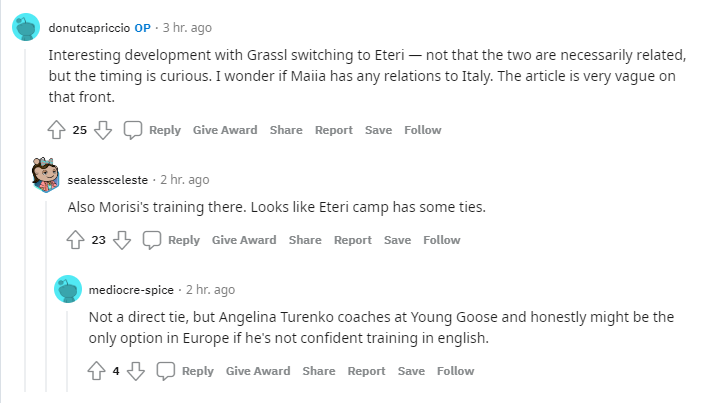
Task: Upvote sealessceleste's comment
Action: pos(75,240)
